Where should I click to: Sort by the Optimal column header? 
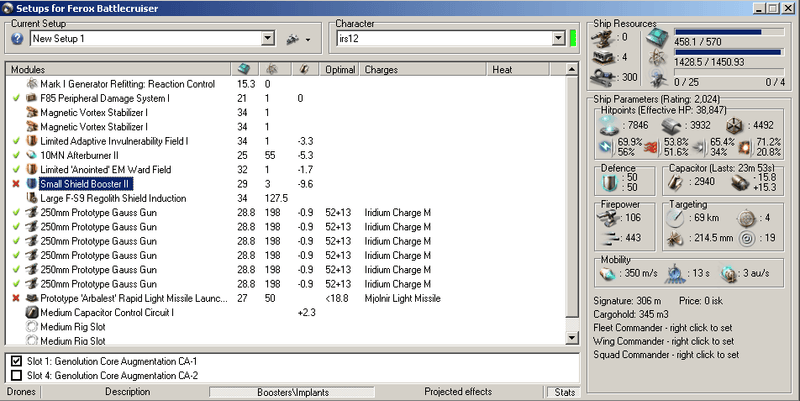click(340, 69)
